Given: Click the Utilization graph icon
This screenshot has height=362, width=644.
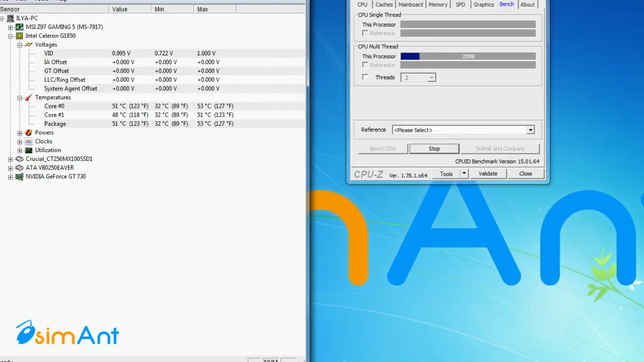Looking at the screenshot, I should click(x=28, y=150).
